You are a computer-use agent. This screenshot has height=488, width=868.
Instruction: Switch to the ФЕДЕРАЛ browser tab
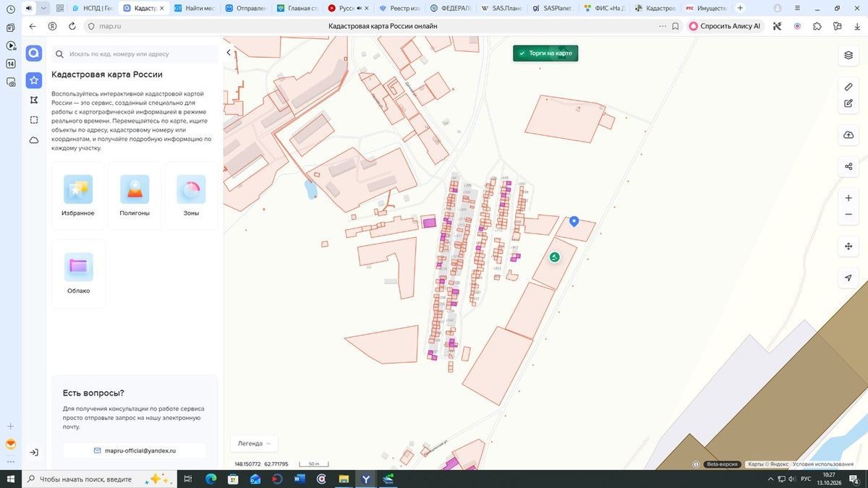(x=451, y=8)
